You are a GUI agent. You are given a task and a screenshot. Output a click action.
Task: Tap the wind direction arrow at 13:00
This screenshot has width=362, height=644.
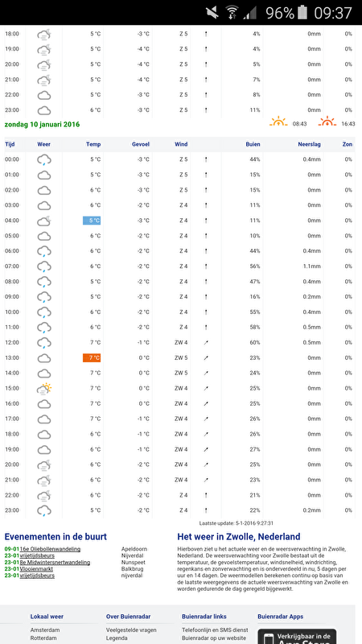tap(206, 357)
